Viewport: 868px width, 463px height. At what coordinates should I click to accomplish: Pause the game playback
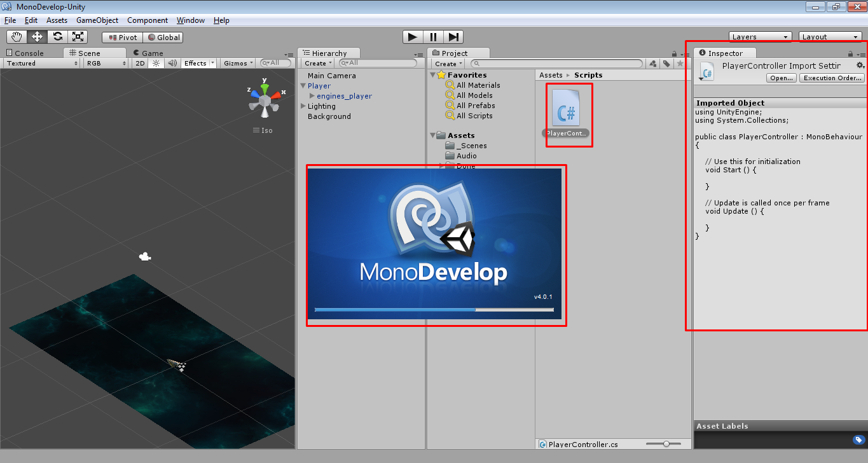pyautogui.click(x=433, y=37)
